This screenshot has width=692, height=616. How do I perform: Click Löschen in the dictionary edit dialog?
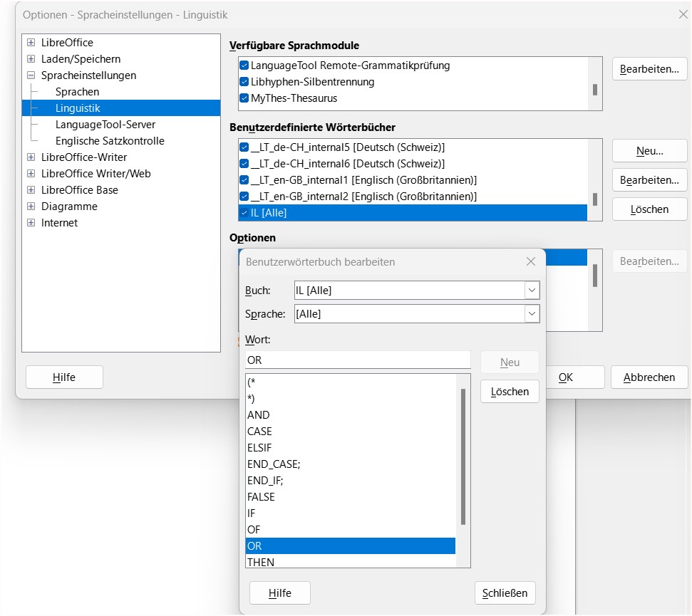(x=510, y=391)
